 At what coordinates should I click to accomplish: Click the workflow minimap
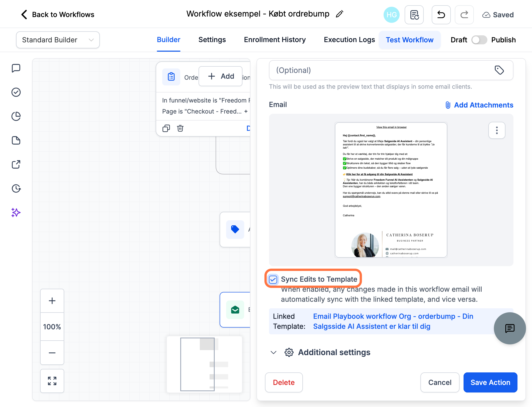[205, 364]
